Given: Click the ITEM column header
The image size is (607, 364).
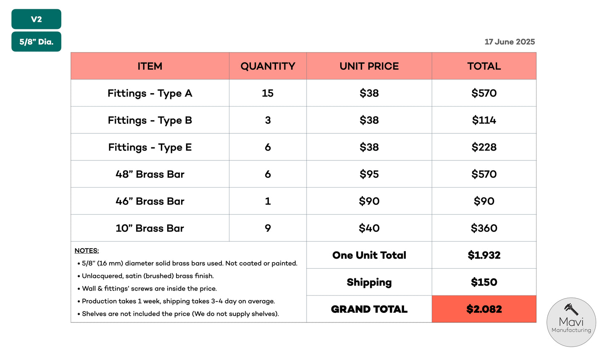Looking at the screenshot, I should [150, 66].
